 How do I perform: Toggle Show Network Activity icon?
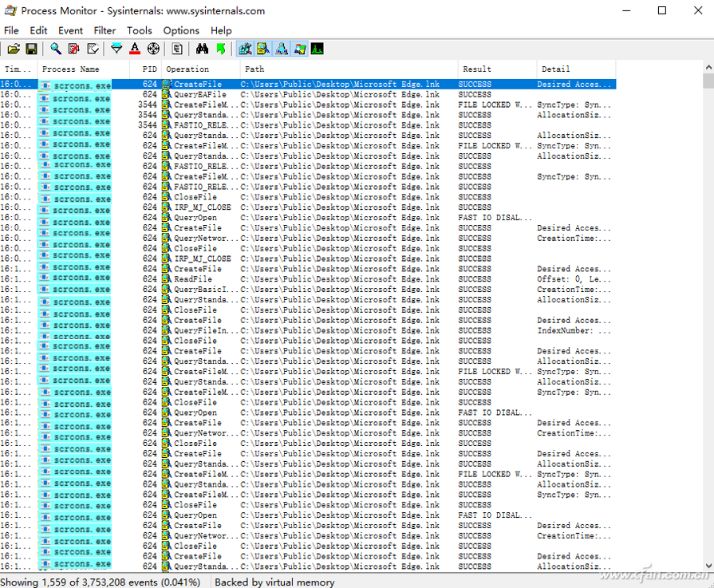point(282,49)
